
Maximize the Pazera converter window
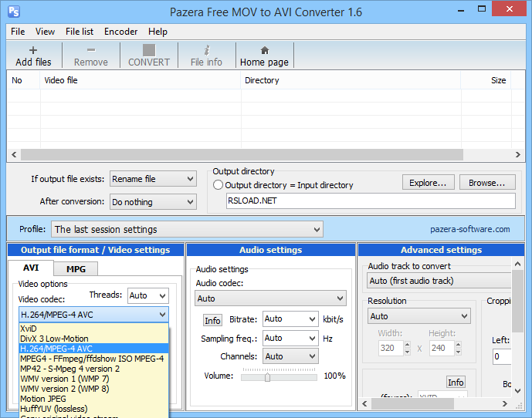click(x=482, y=9)
